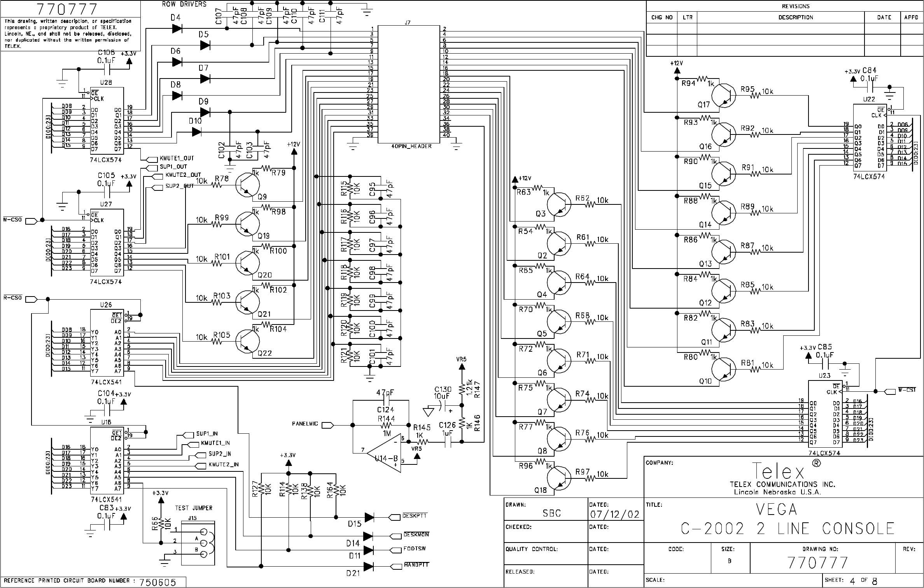Click drawing number 770777 in title block
The height and width of the screenshot is (588, 924).
pos(818,563)
